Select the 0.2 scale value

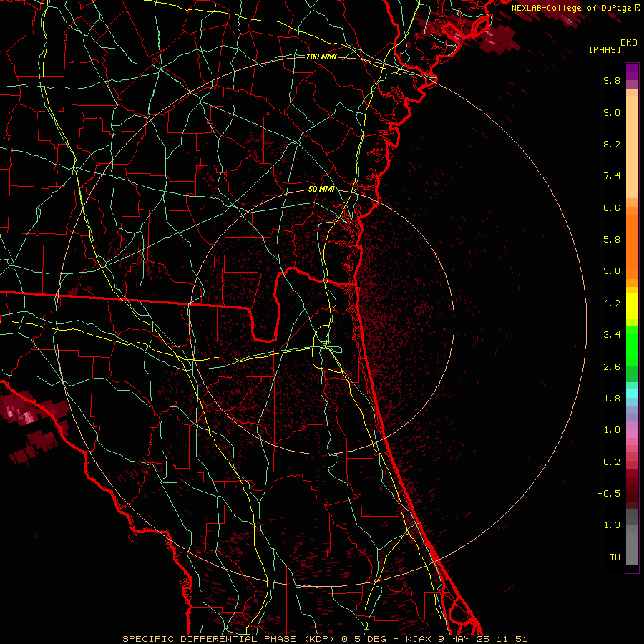pos(612,462)
